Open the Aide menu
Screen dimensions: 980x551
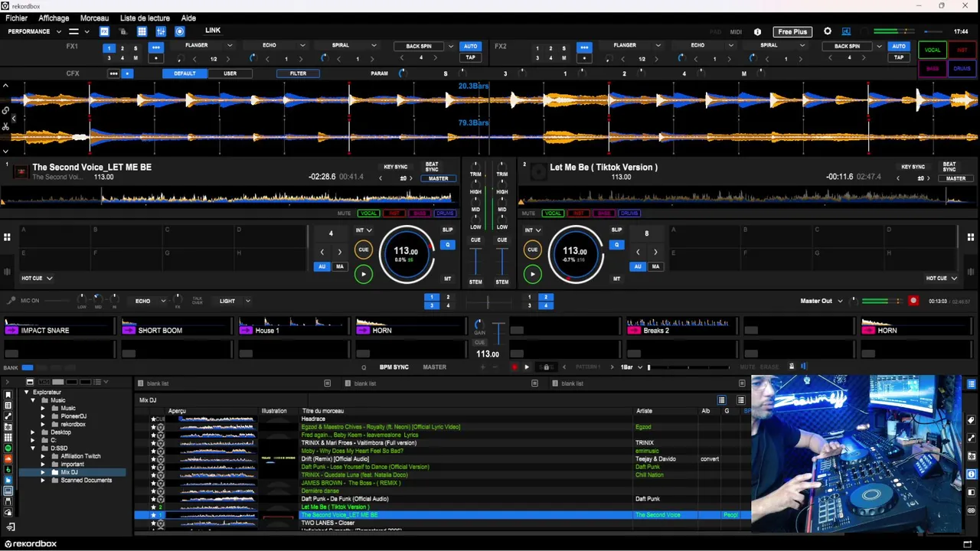point(188,18)
